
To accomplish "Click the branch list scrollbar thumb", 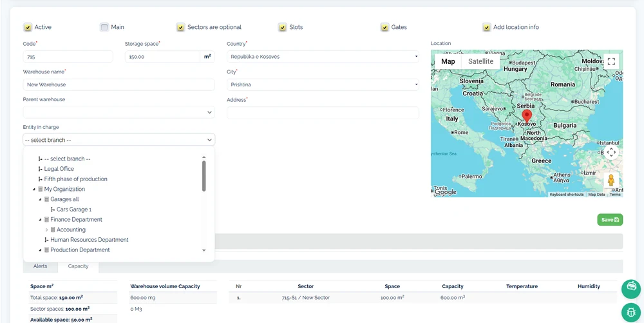I will [x=204, y=176].
